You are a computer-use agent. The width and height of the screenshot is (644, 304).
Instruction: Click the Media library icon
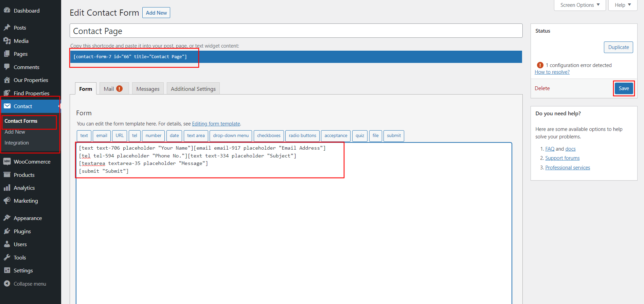[x=7, y=41]
